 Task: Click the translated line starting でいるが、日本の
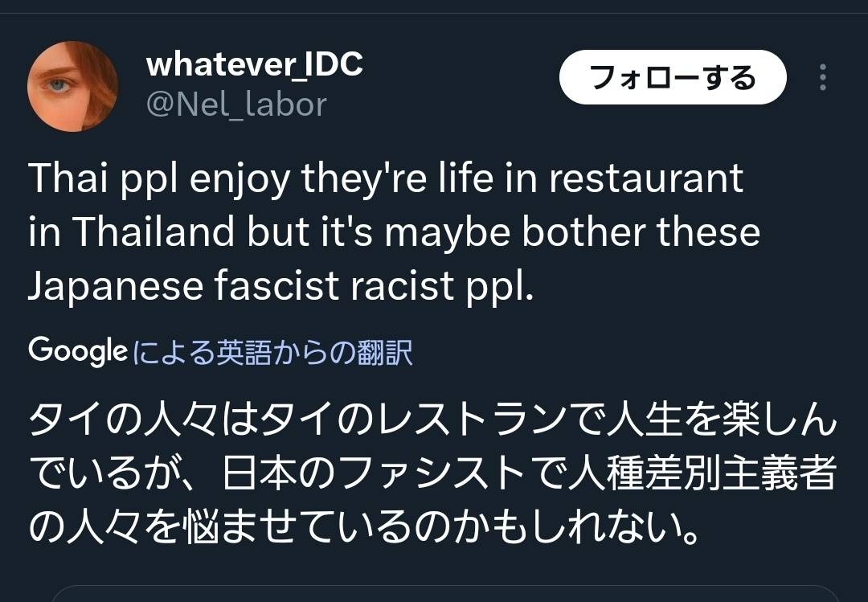pyautogui.click(x=432, y=477)
